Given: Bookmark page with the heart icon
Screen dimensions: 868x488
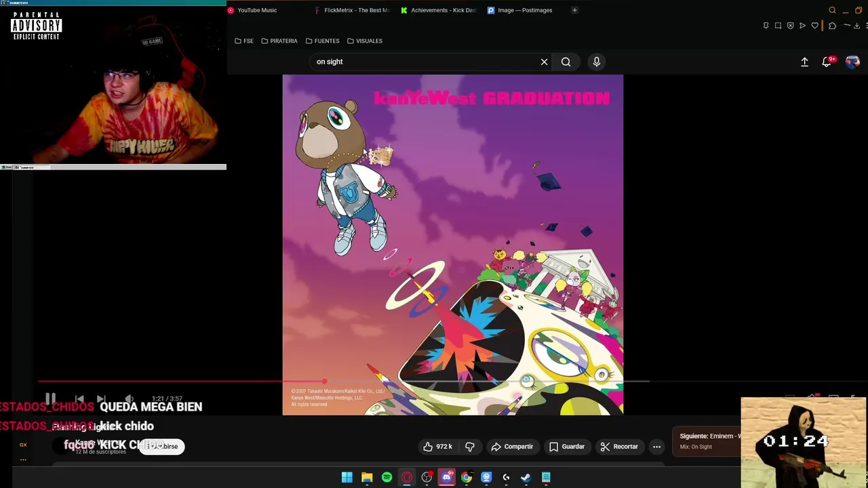Looking at the screenshot, I should [814, 26].
